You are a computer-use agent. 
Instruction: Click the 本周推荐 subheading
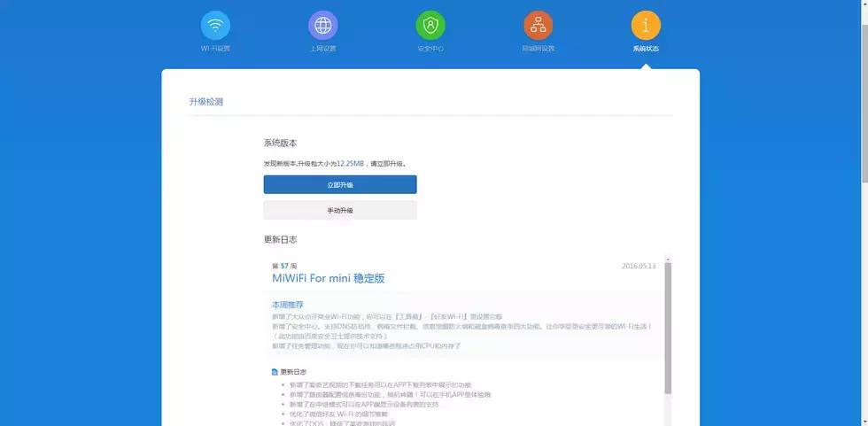[287, 305]
